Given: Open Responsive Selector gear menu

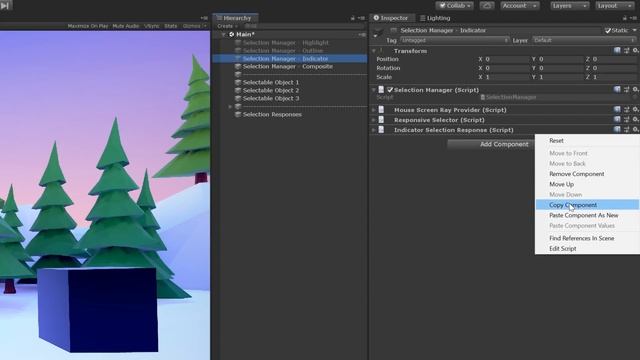Looking at the screenshot, I should pyautogui.click(x=636, y=119).
